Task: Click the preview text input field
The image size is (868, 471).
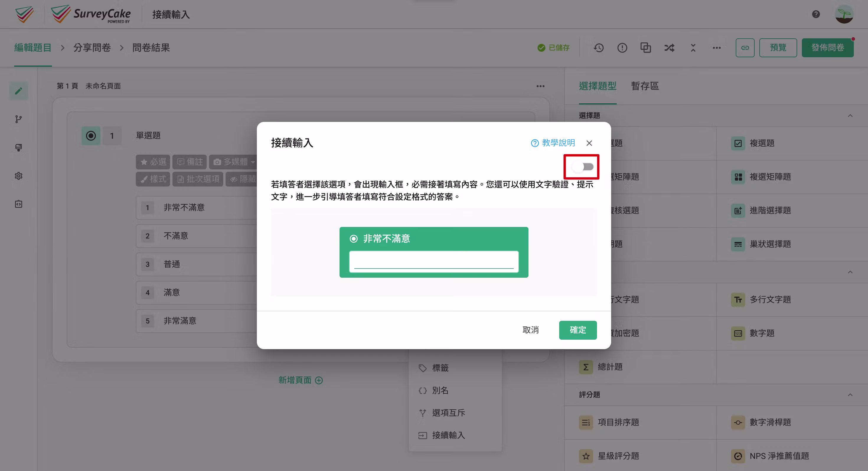Action: (x=434, y=261)
